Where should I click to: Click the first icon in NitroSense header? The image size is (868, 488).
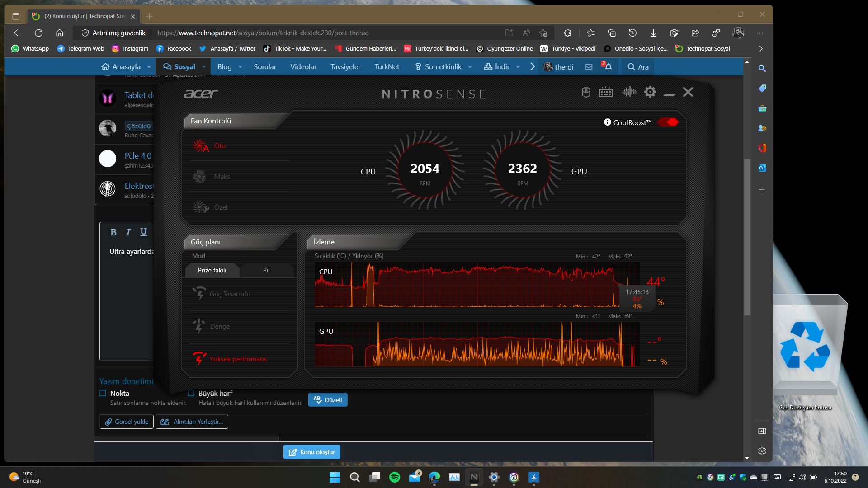[586, 92]
